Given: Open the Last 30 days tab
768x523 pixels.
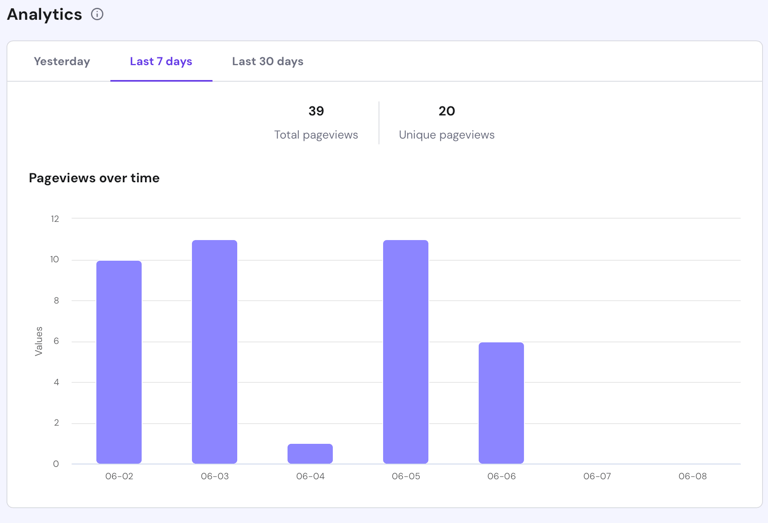Looking at the screenshot, I should pos(267,61).
